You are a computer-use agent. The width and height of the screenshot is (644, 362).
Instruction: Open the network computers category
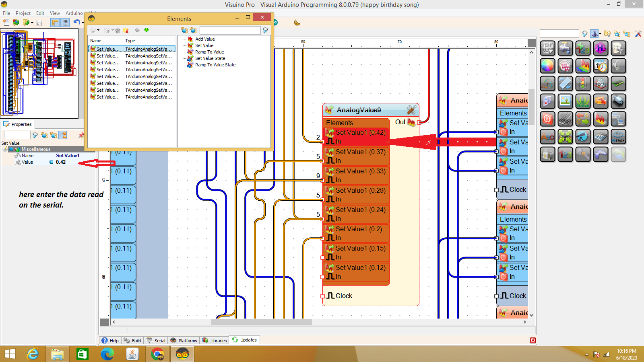pos(618,119)
